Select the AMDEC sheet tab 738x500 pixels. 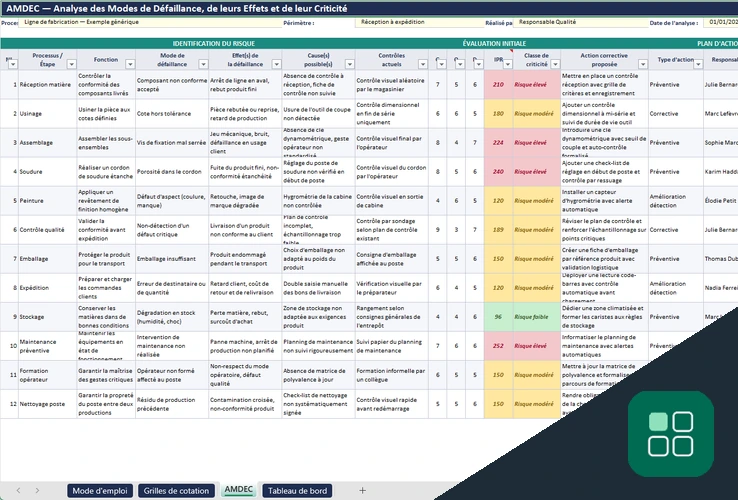[238, 490]
